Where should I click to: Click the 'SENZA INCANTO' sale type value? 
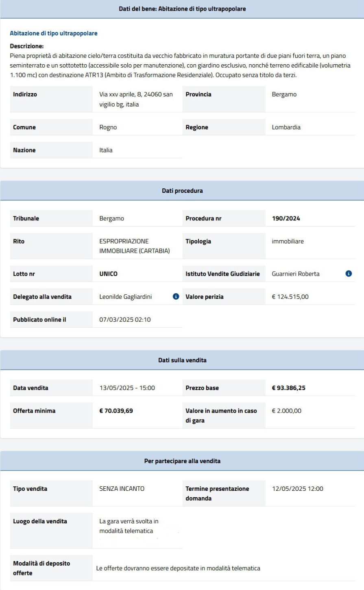click(122, 489)
